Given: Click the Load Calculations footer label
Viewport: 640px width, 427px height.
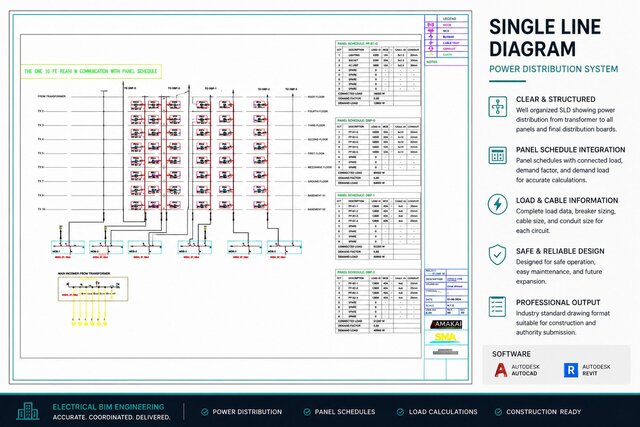Looking at the screenshot, I should point(443,412).
